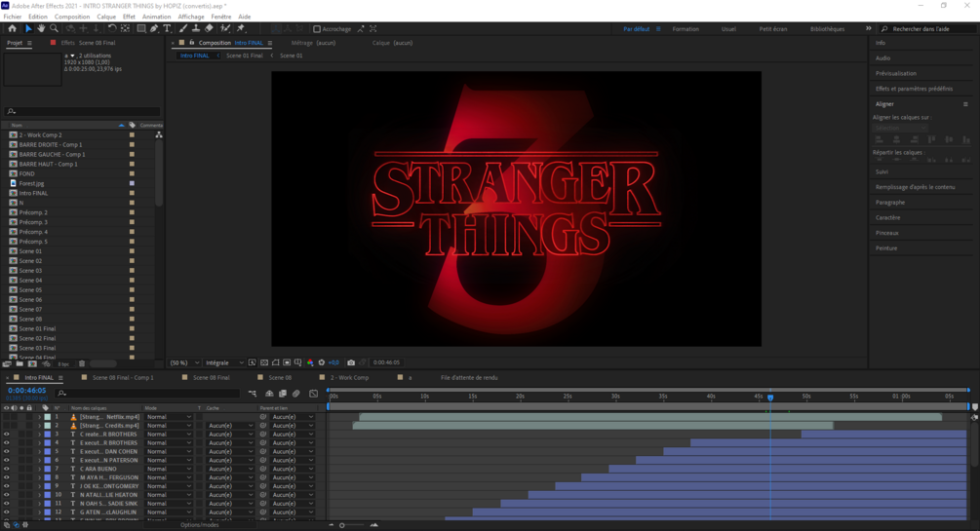Select the Rotation tool
The width and height of the screenshot is (980, 531).
pyautogui.click(x=112, y=28)
